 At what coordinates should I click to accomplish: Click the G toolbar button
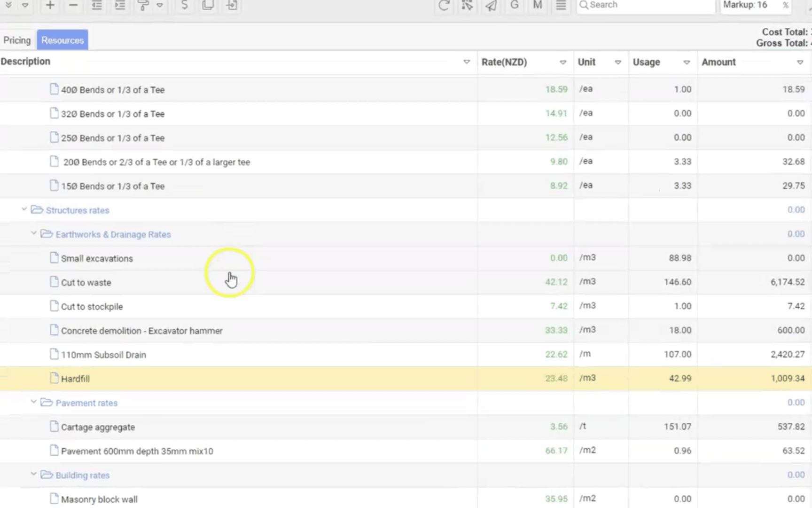pyautogui.click(x=515, y=5)
